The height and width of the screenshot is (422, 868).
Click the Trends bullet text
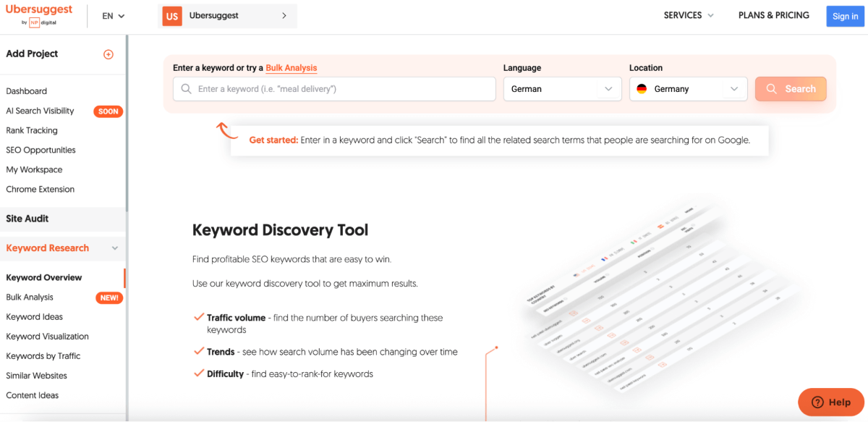tap(332, 352)
